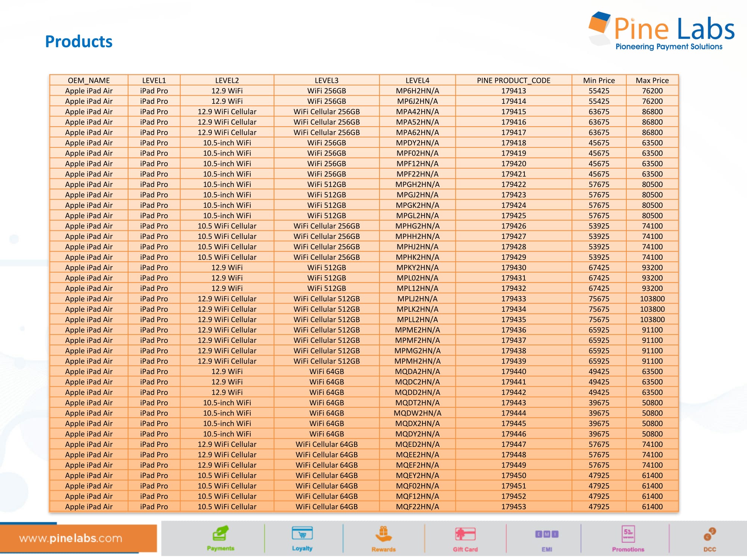
Task: Click the Min Price column header
Action: (599, 80)
